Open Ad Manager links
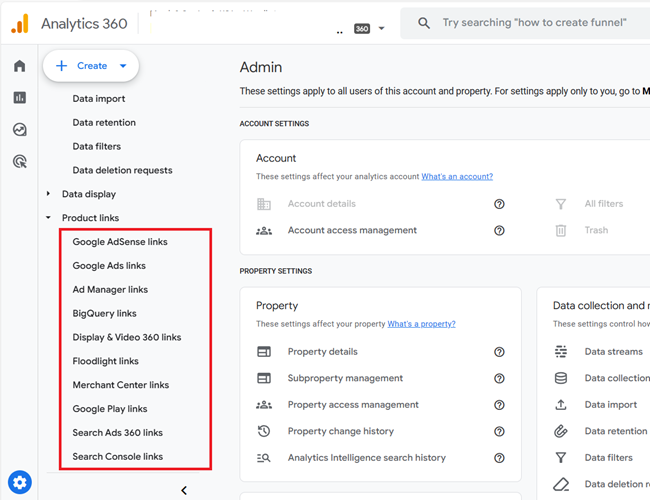This screenshot has height=500, width=650. click(x=110, y=289)
